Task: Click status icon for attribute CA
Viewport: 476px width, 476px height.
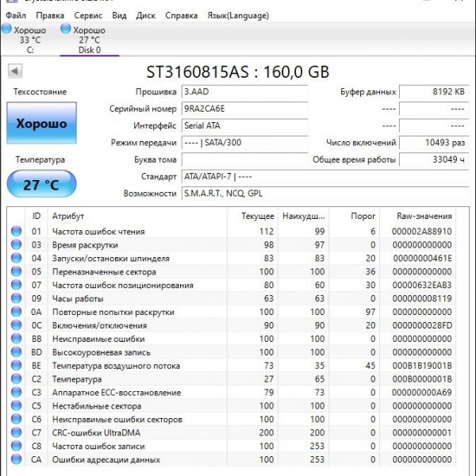Action: coord(17,459)
